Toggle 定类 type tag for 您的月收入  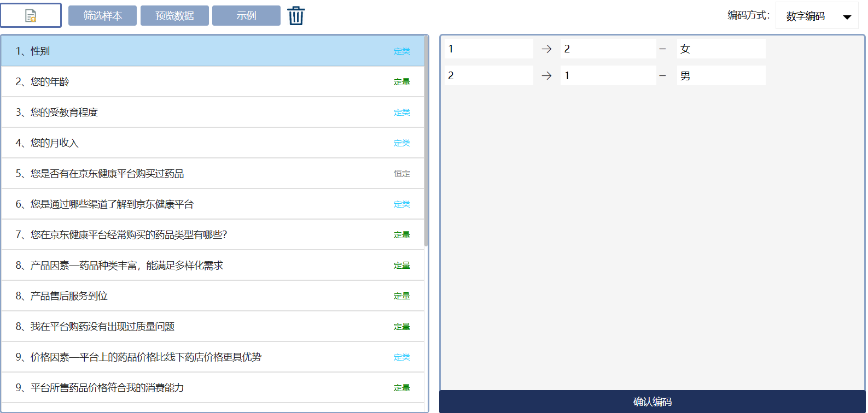[x=401, y=143]
